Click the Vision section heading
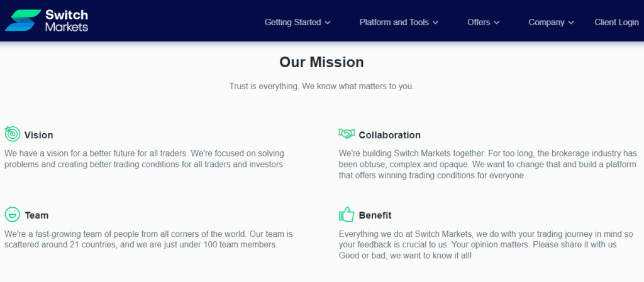The image size is (644, 282). point(38,135)
